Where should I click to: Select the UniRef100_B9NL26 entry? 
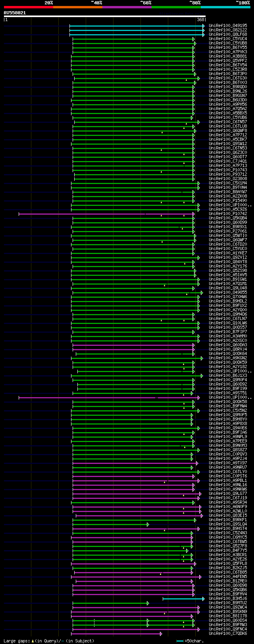tap(228, 91)
